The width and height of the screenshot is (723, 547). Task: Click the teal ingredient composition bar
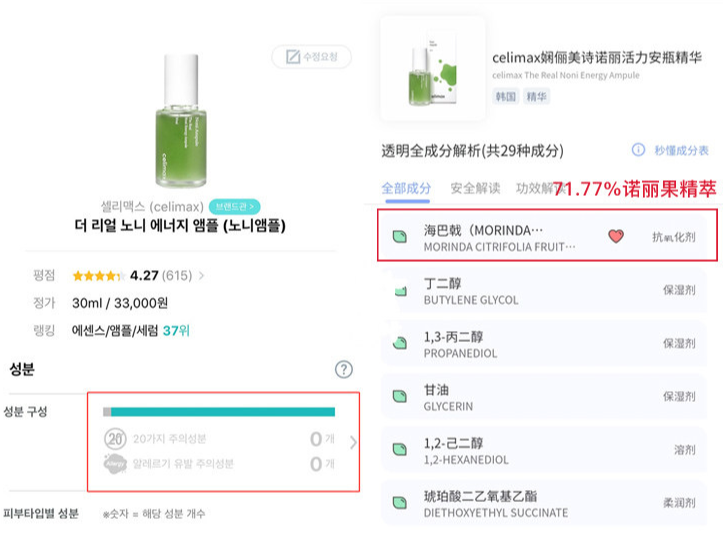222,411
